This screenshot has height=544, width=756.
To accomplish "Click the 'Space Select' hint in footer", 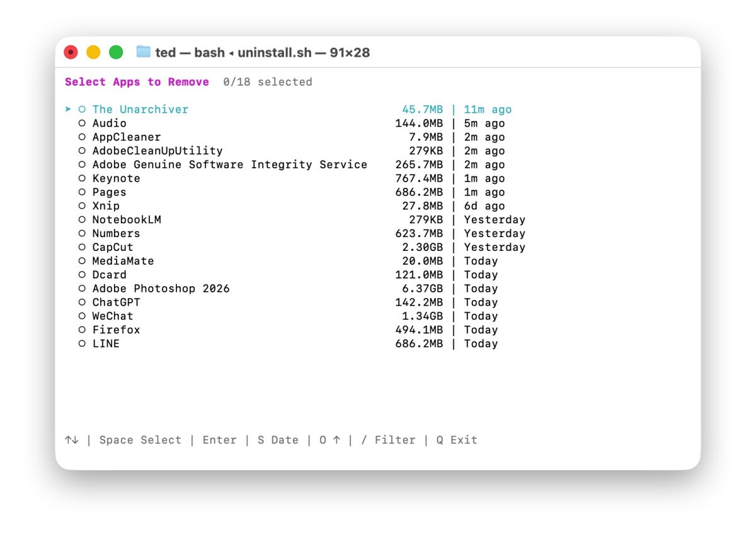I will pos(140,440).
